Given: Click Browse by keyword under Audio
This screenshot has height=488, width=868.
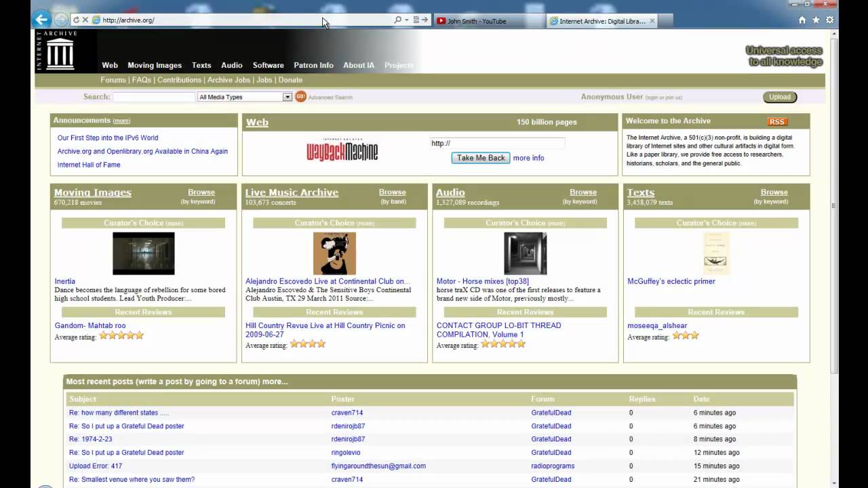Looking at the screenshot, I should pos(583,192).
